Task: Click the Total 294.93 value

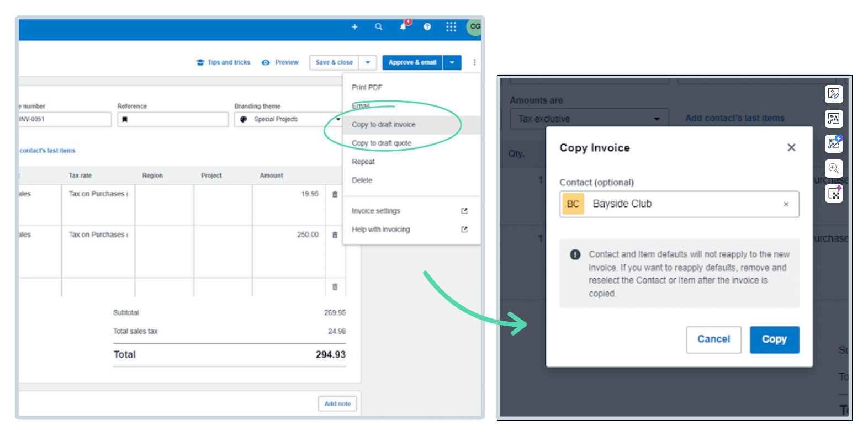Action: coord(331,355)
